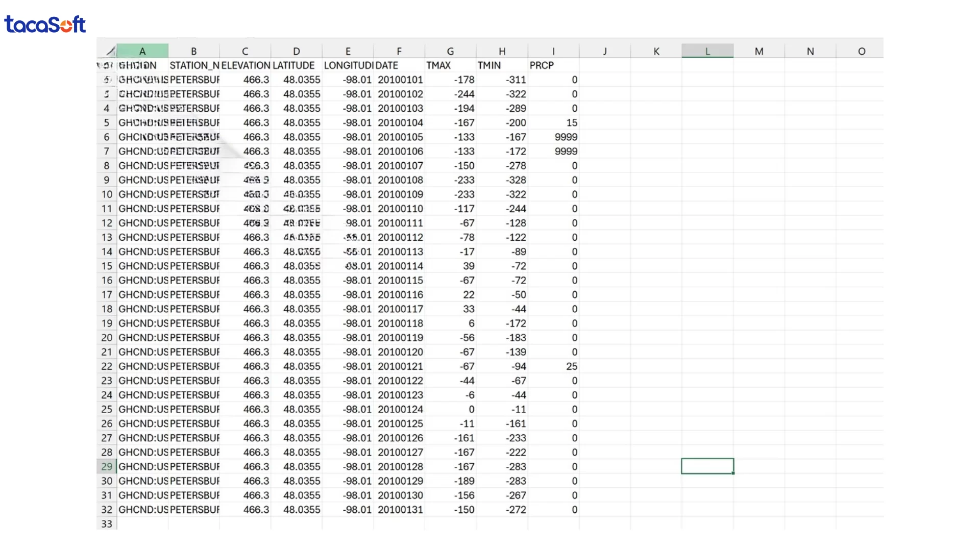Click TMAX cell 6 in row 19

pyautogui.click(x=451, y=323)
